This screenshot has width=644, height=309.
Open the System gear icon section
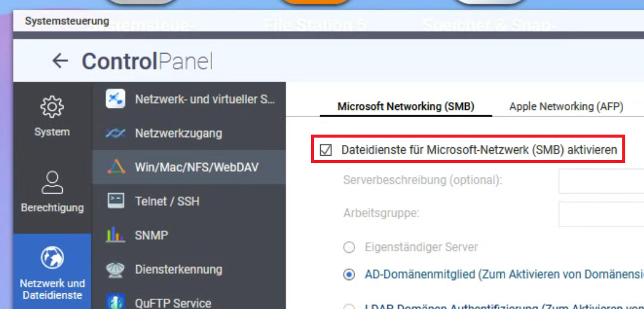[x=52, y=107]
